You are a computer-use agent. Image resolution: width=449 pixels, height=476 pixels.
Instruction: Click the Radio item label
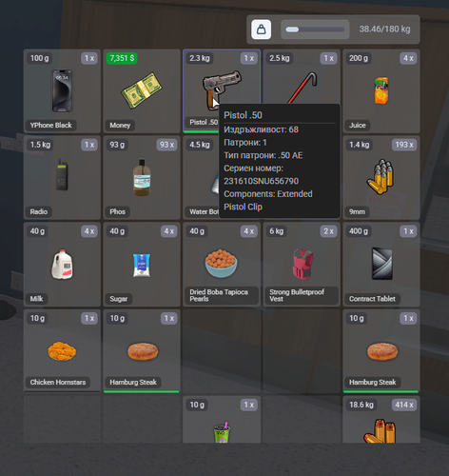pos(39,211)
